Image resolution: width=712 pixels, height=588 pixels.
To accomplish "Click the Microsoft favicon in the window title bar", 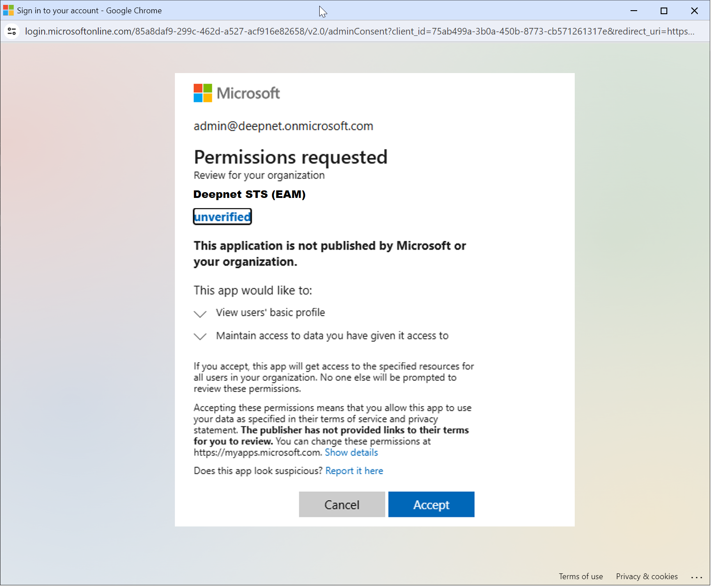I will [x=8, y=10].
